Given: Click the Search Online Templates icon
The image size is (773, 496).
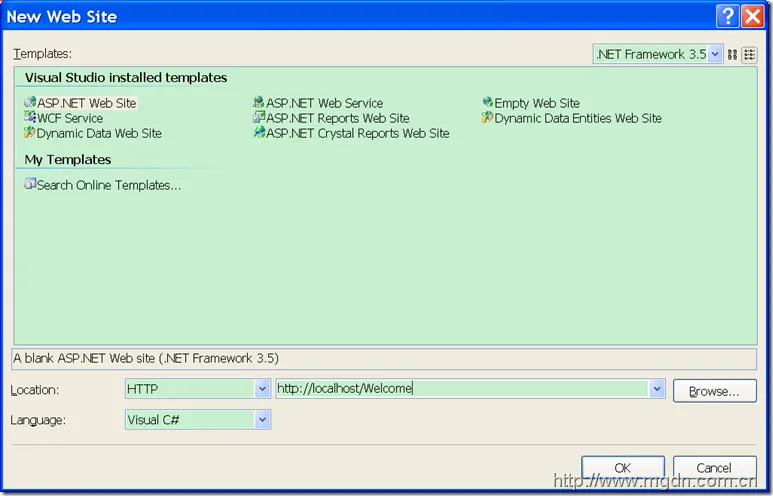Looking at the screenshot, I should pyautogui.click(x=30, y=184).
